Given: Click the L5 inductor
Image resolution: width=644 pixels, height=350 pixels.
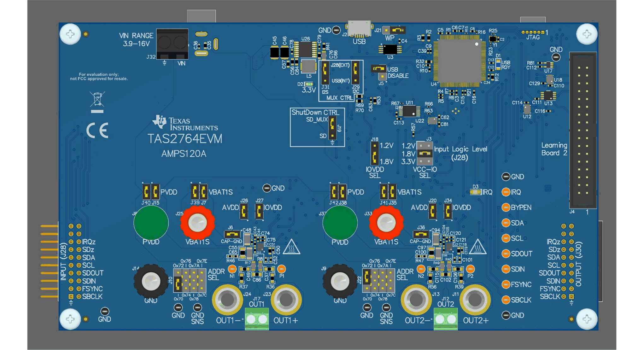Looking at the screenshot, I should pyautogui.click(x=308, y=66).
